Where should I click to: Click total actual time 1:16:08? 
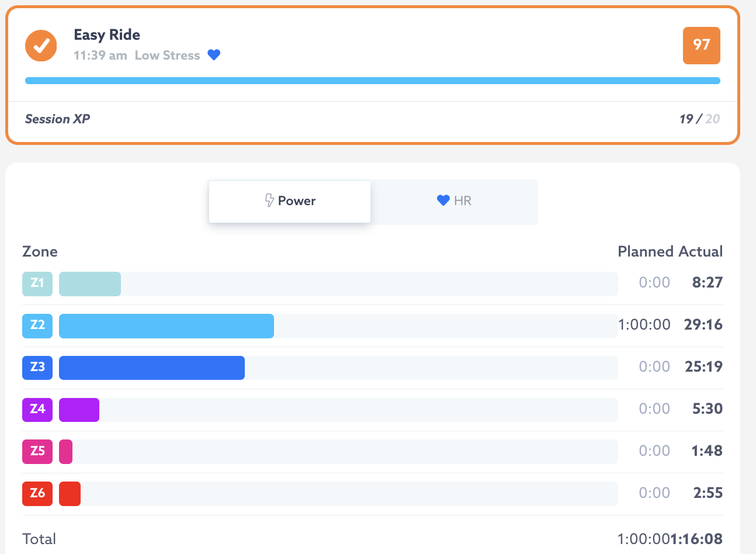pyautogui.click(x=696, y=539)
